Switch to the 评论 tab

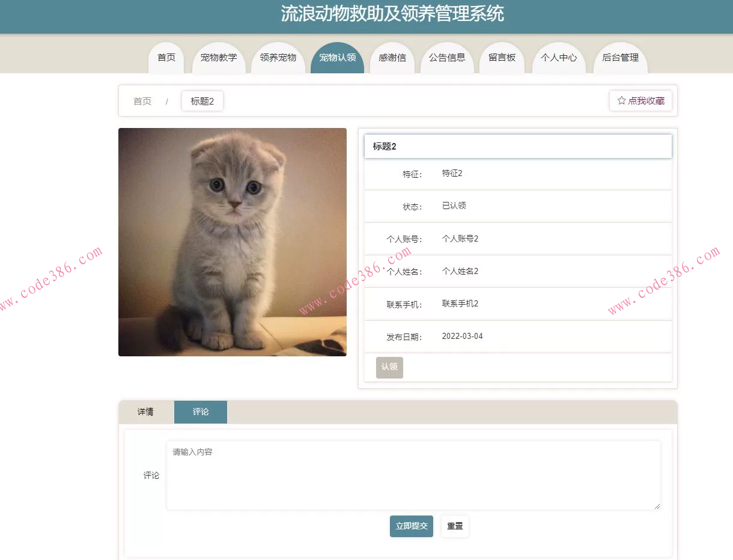[200, 412]
